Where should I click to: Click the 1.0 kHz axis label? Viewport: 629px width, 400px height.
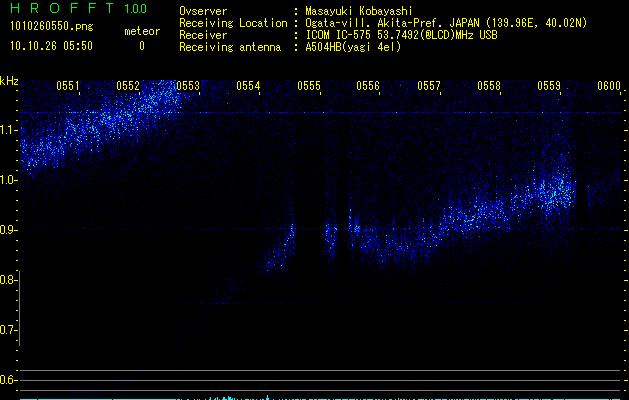click(7, 180)
